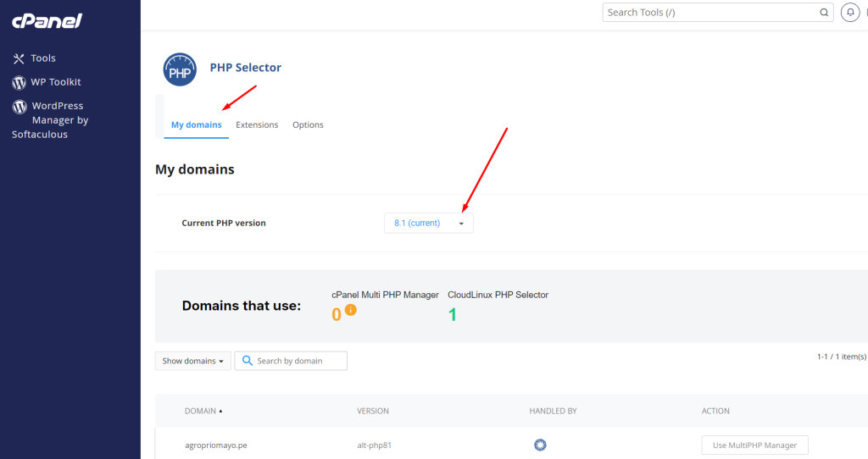Open the Tools wrench icon
This screenshot has height=459, width=868.
[19, 58]
